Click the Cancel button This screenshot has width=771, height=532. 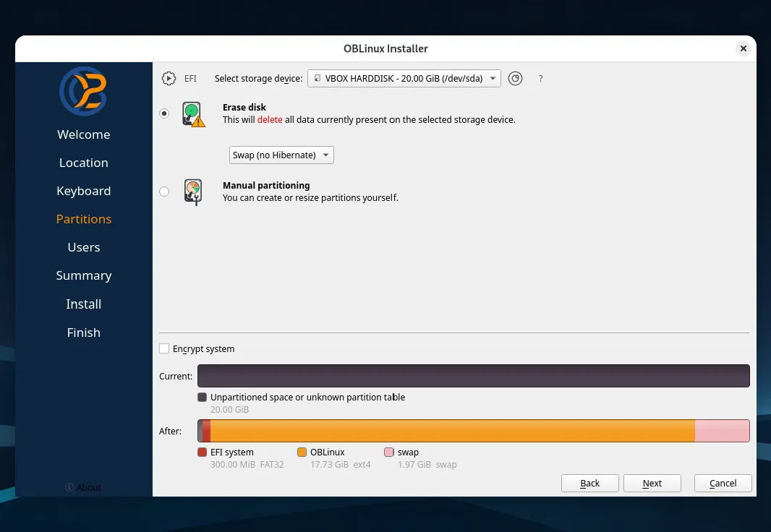pyautogui.click(x=723, y=484)
